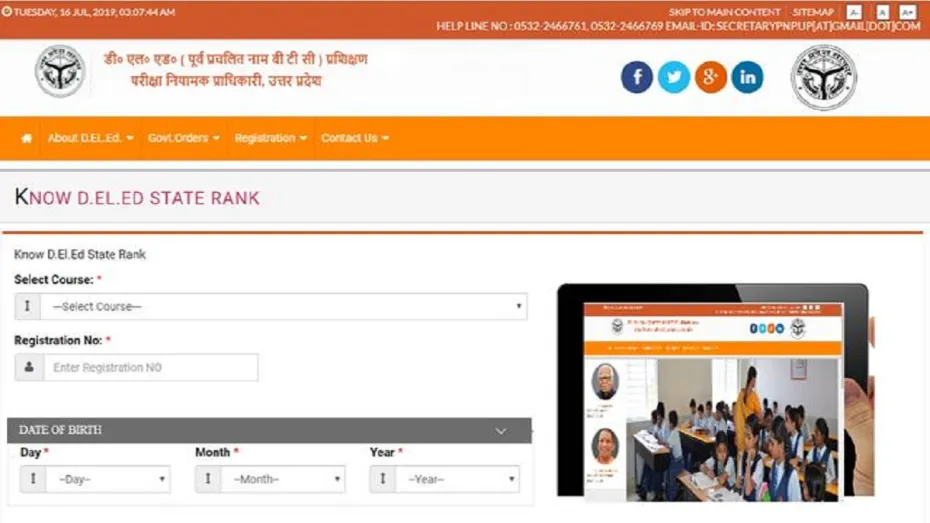
Task: Reset font size with A button
Action: pos(883,12)
